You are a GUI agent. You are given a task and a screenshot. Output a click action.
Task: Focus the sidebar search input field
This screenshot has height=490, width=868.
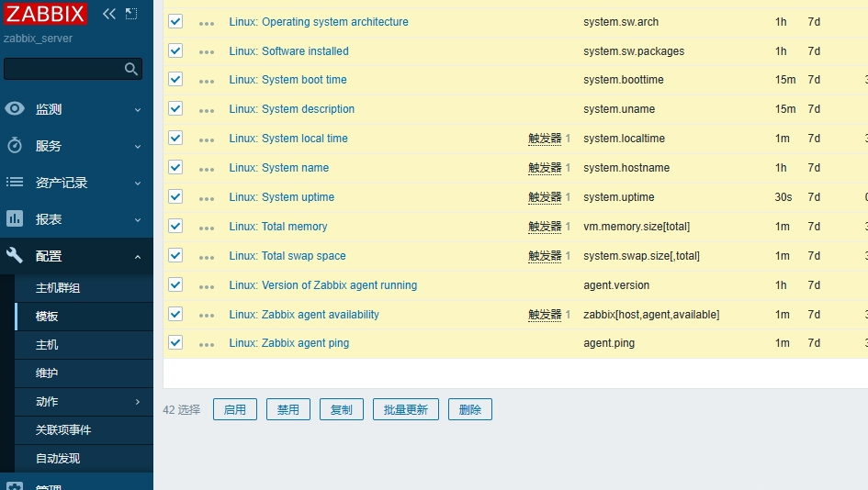point(62,69)
